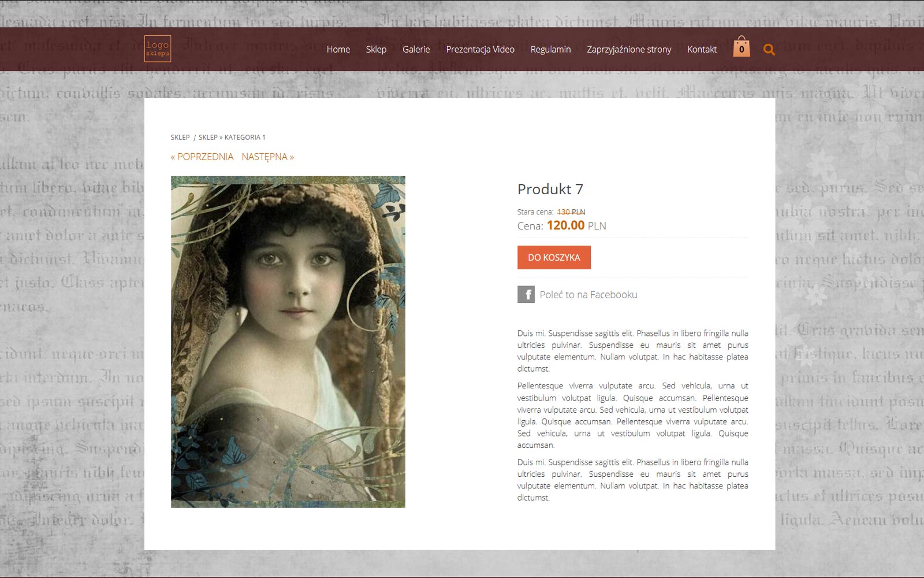This screenshot has width=924, height=578.
Task: Open the Kontakt page
Action: tap(702, 49)
